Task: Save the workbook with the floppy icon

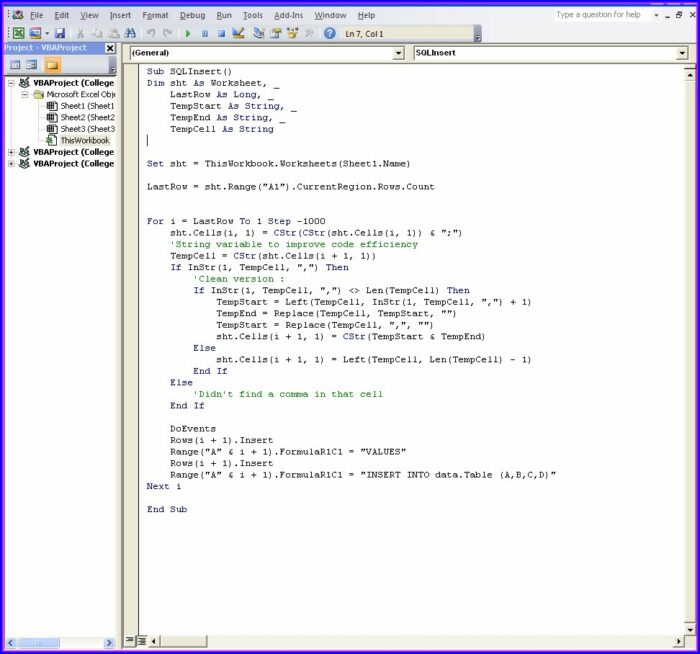Action: (60, 33)
